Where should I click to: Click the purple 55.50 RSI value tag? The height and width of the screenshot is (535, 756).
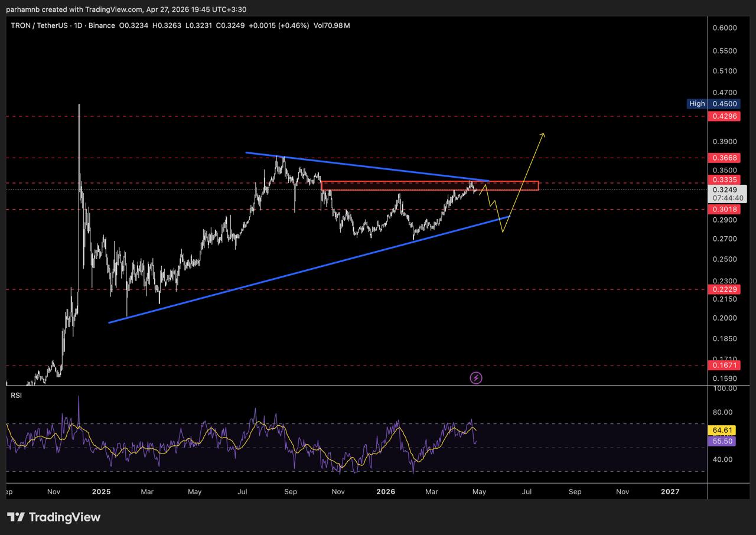click(723, 441)
